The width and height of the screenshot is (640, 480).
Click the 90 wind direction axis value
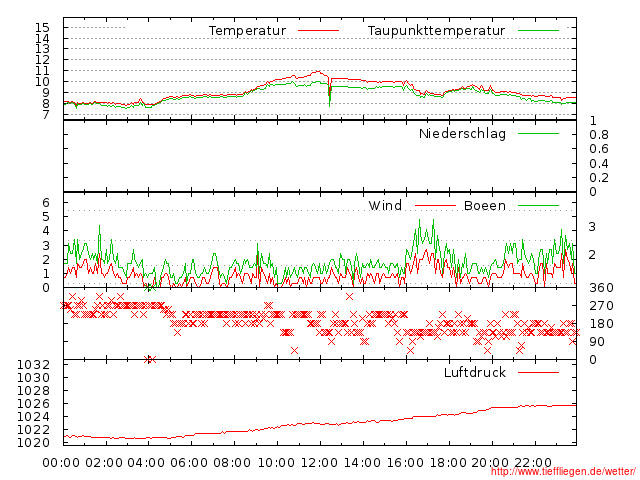click(597, 342)
